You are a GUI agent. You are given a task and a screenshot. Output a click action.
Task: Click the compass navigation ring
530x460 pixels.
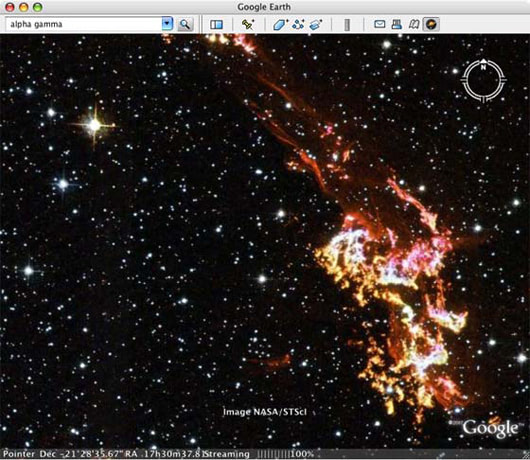[483, 81]
